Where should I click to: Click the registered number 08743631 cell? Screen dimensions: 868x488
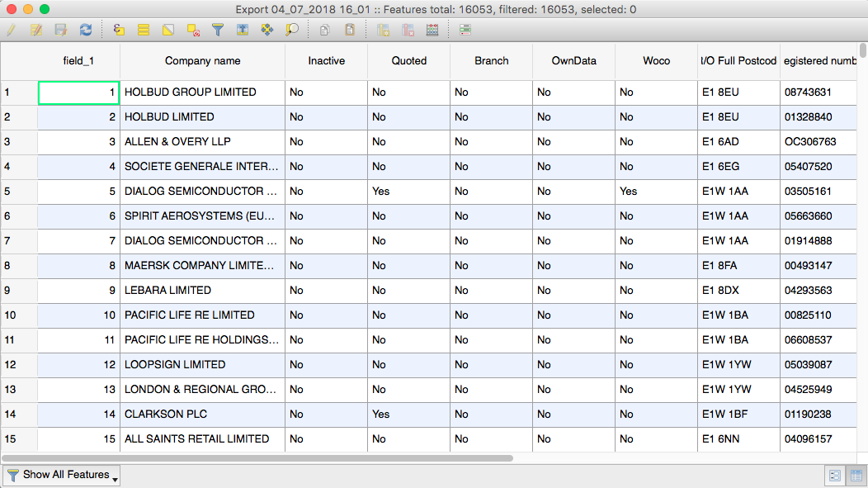tap(818, 92)
